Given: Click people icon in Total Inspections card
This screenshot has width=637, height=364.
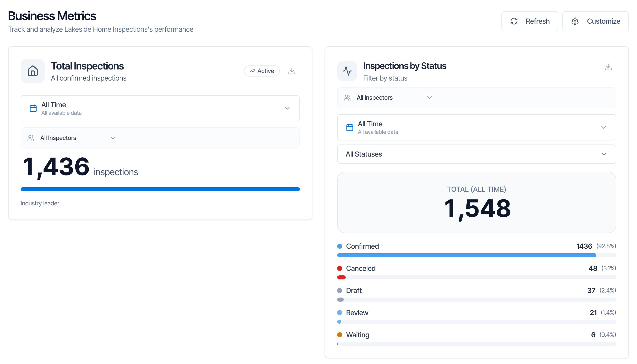Looking at the screenshot, I should click(31, 138).
